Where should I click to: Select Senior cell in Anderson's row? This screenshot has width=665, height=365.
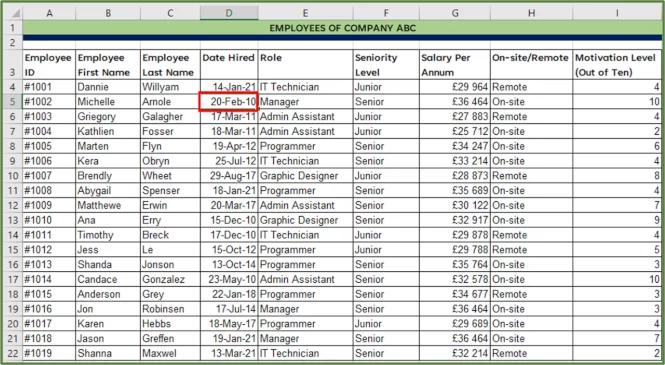[x=386, y=294]
